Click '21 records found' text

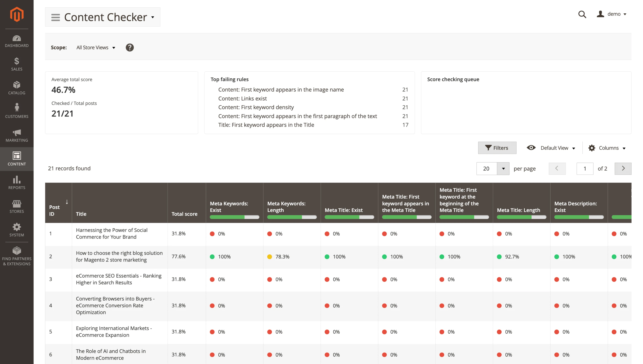click(x=69, y=168)
